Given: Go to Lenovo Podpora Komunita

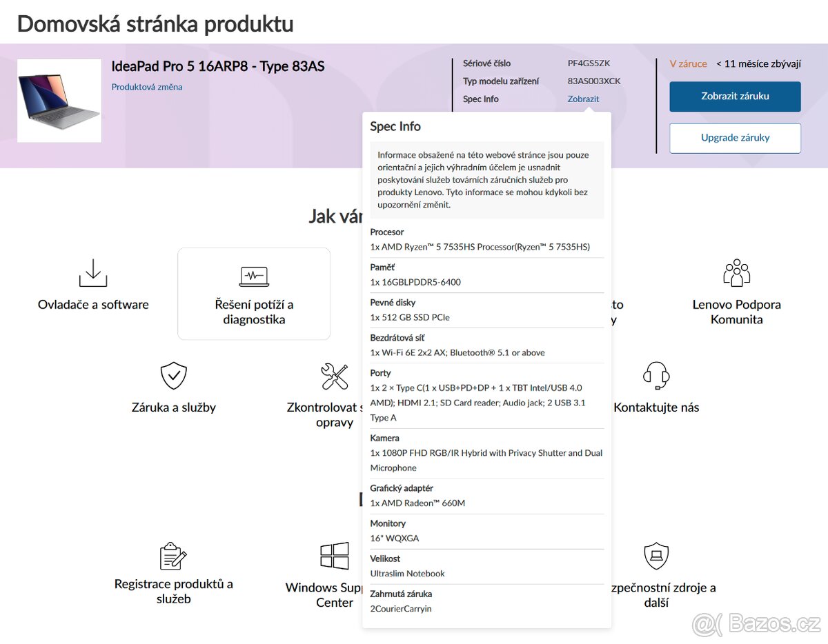Looking at the screenshot, I should pos(736,312).
